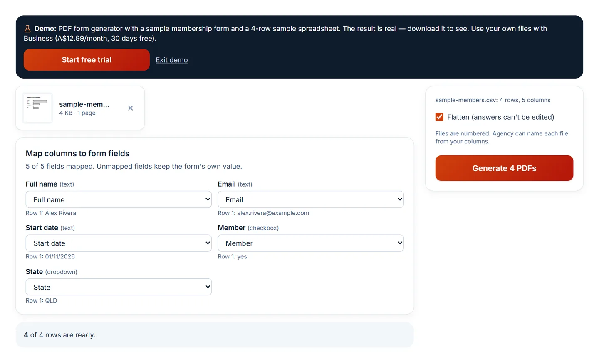Viewport: 599px width, 364px height.
Task: Click the 'Email (text)' field label
Action: click(x=235, y=184)
